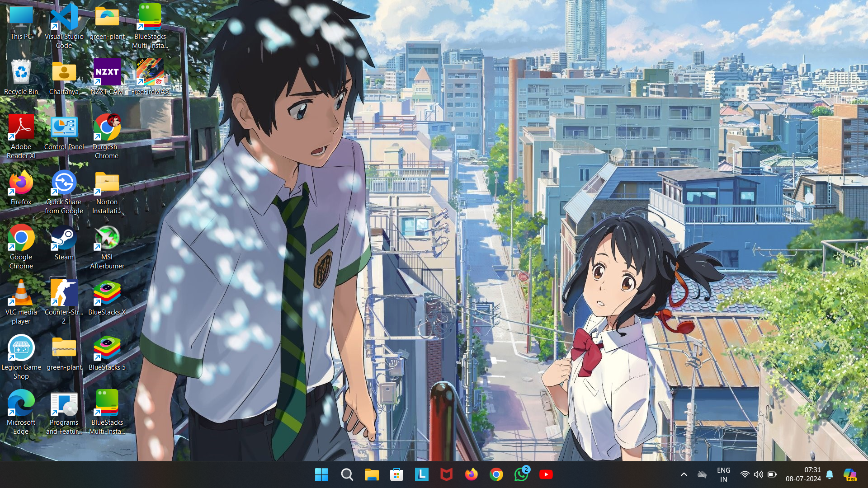Open MSI Afterburner shortcut
The height and width of the screenshot is (488, 868).
(107, 247)
